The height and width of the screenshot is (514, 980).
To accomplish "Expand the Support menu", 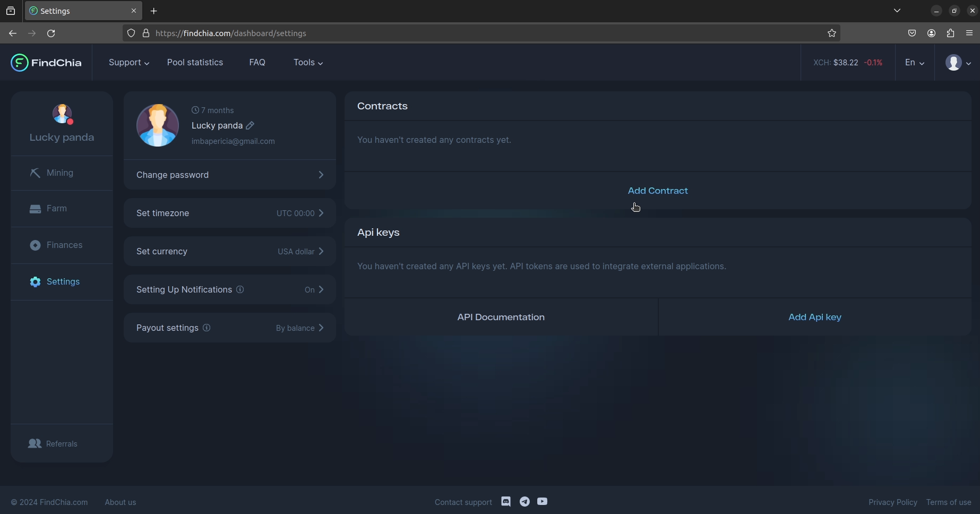I will coord(129,63).
